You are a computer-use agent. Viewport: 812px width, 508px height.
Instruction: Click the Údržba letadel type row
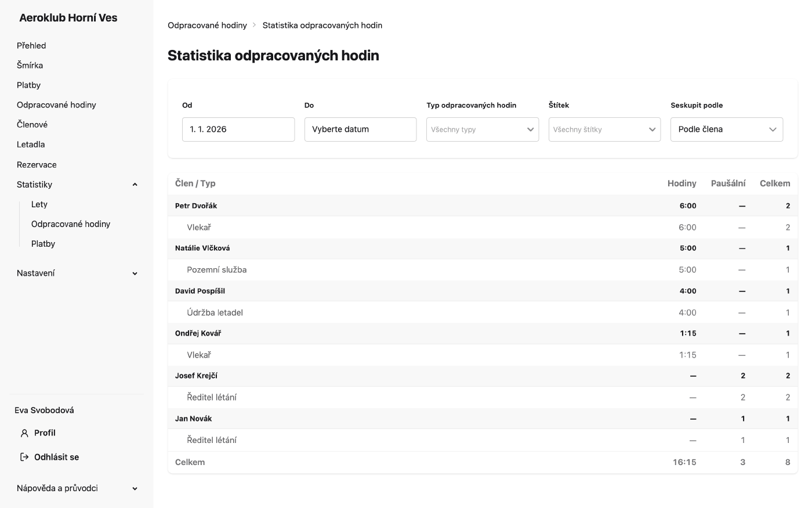[x=483, y=312]
